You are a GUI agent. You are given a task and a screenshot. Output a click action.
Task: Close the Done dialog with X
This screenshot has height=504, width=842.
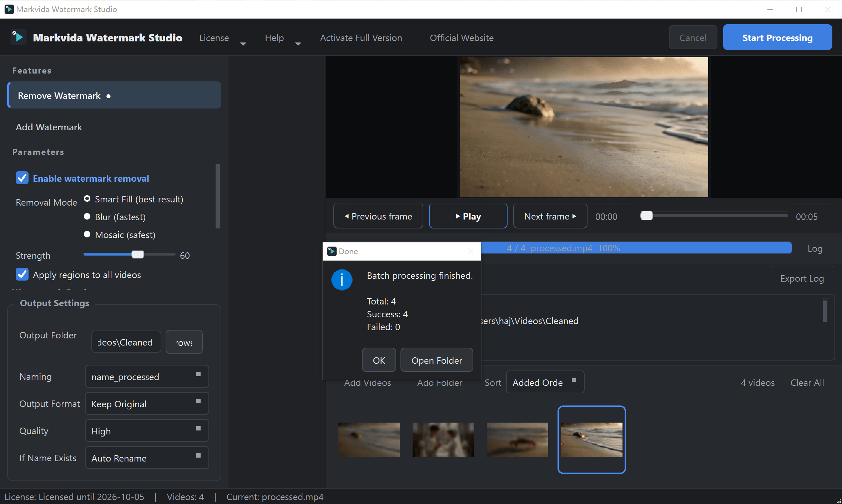[x=471, y=251]
